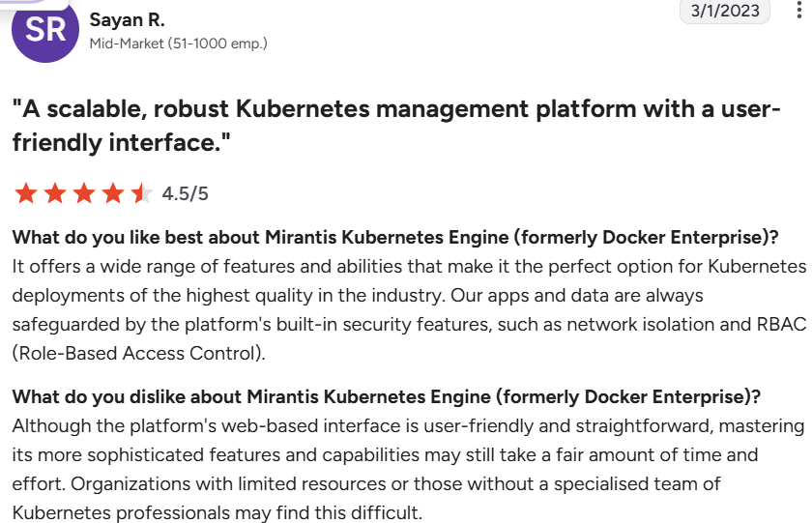This screenshot has height=523, width=812.
Task: Click the Mid-Market (51-1000 emp.) label
Action: click(179, 44)
